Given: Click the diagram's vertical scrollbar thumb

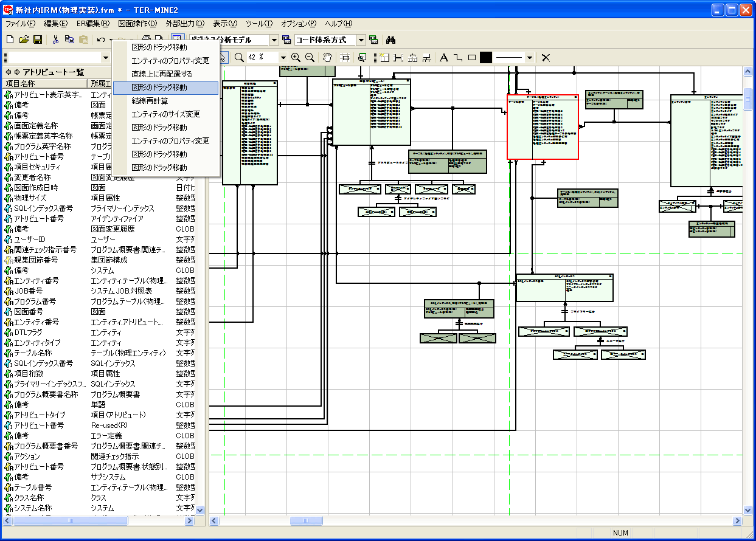Looking at the screenshot, I should (747, 99).
